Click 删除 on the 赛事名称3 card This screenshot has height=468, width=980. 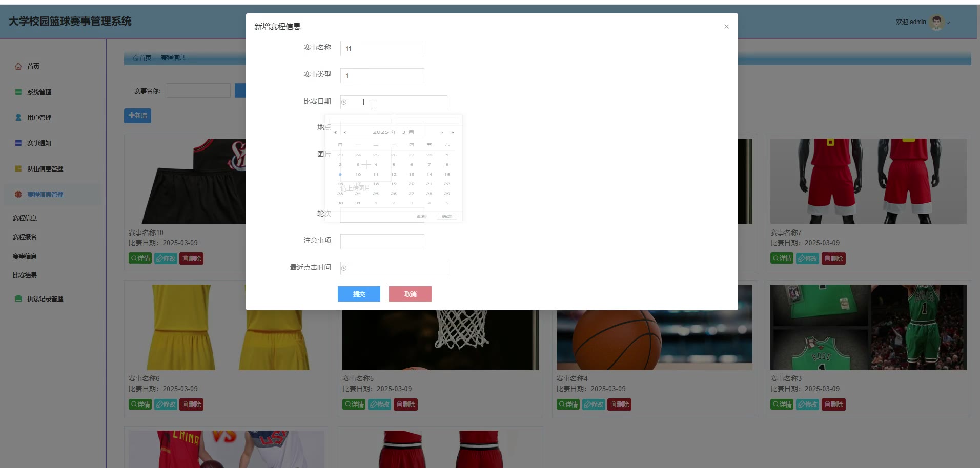tap(833, 405)
